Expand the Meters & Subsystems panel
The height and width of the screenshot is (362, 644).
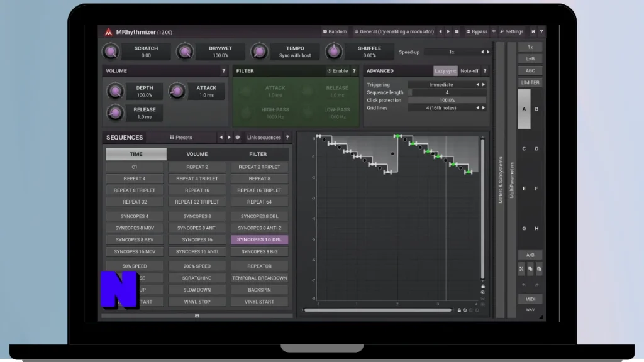click(500, 180)
